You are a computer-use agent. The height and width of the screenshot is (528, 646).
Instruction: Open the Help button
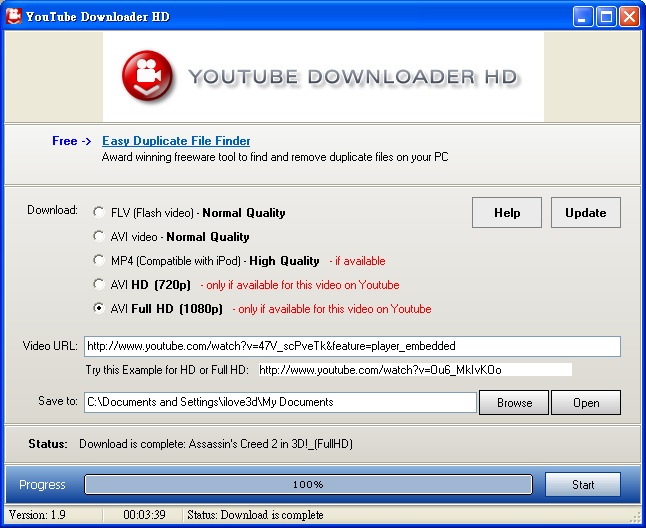coord(507,213)
